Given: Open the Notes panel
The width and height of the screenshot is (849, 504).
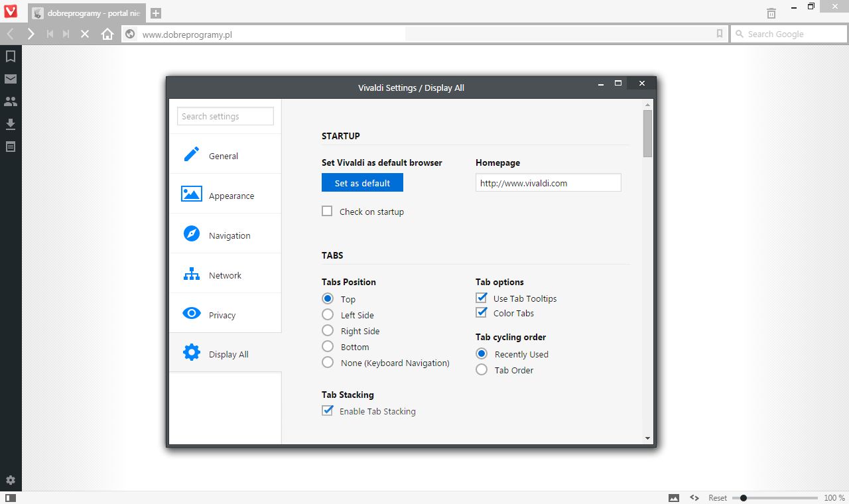Looking at the screenshot, I should pos(11,147).
